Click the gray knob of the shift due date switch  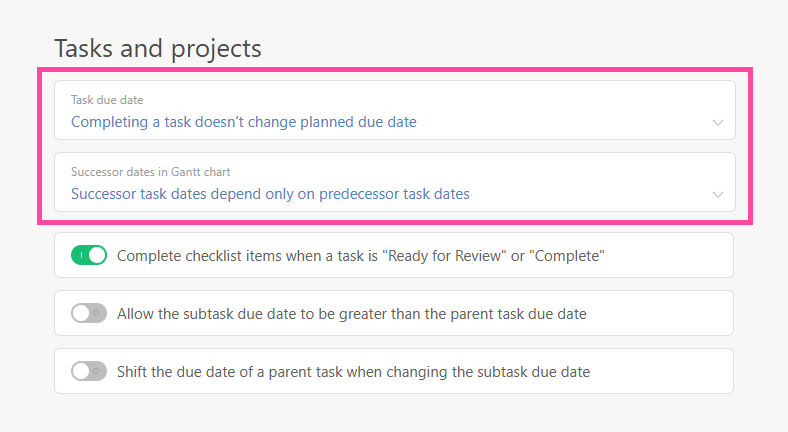click(81, 371)
